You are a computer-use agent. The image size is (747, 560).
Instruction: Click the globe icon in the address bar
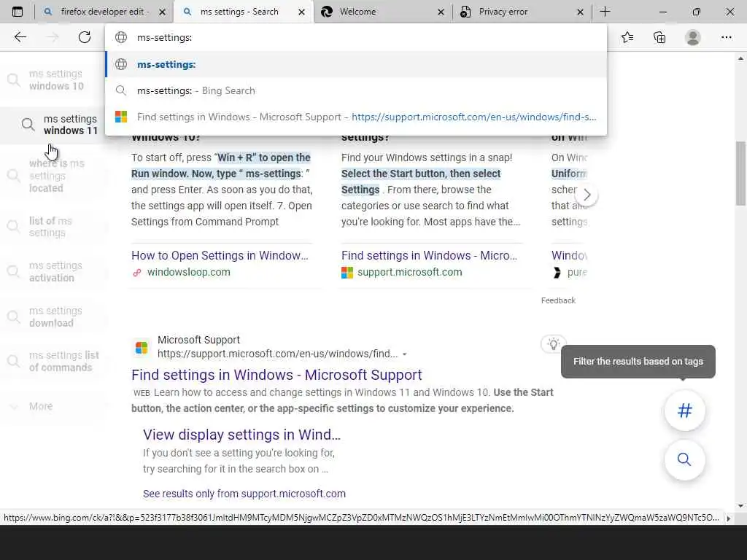click(121, 37)
